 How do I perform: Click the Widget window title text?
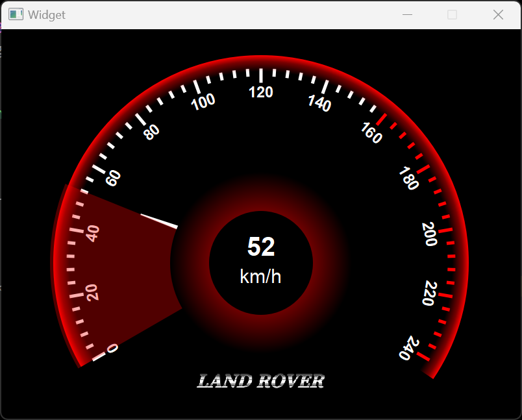(x=47, y=15)
